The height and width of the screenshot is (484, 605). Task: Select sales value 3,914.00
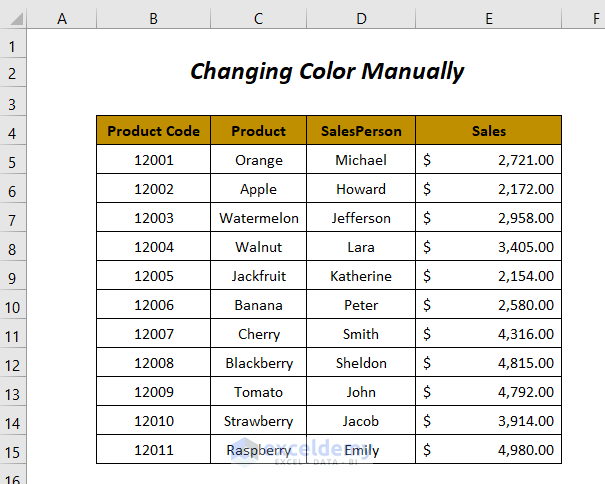click(489, 420)
